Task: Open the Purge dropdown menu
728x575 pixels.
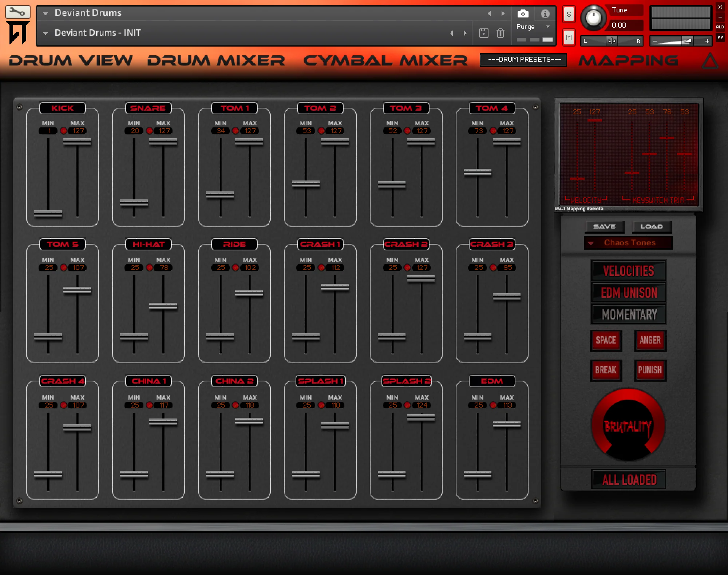Action: pos(534,27)
